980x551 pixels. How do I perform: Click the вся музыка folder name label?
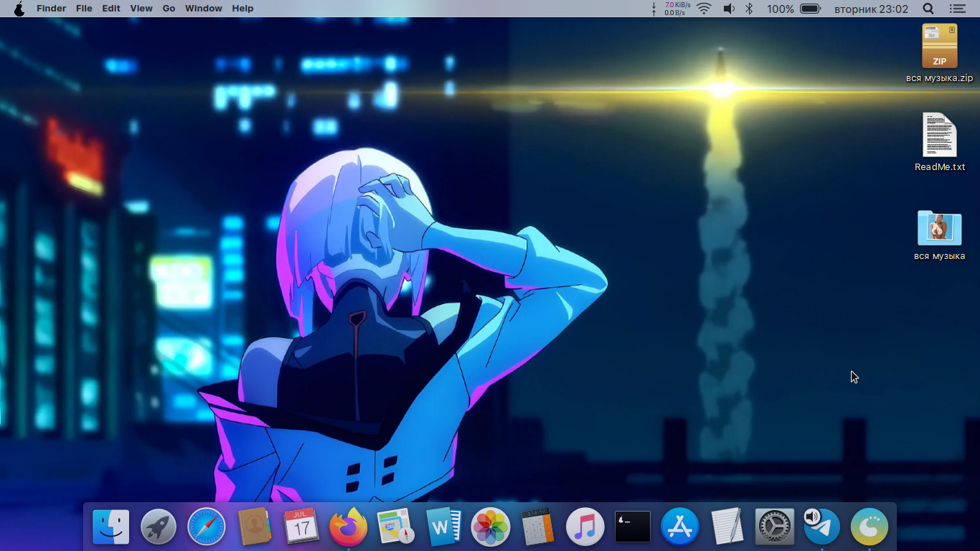click(x=940, y=256)
